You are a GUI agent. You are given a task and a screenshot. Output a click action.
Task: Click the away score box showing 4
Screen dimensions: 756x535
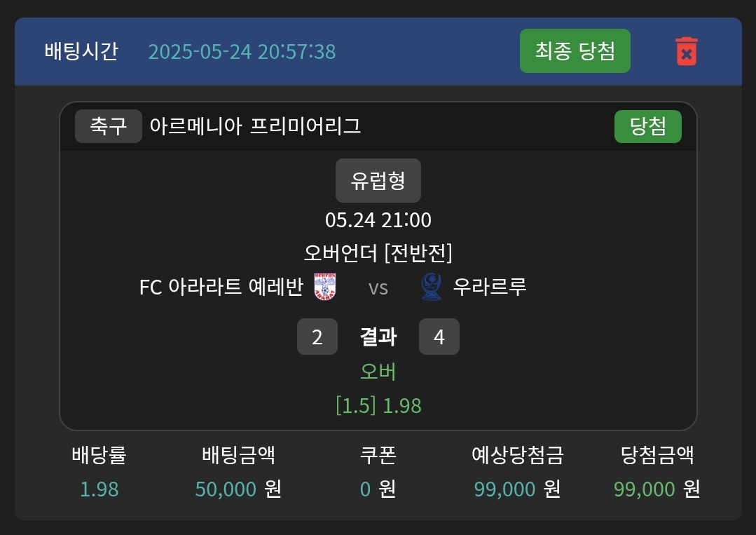[x=439, y=337]
